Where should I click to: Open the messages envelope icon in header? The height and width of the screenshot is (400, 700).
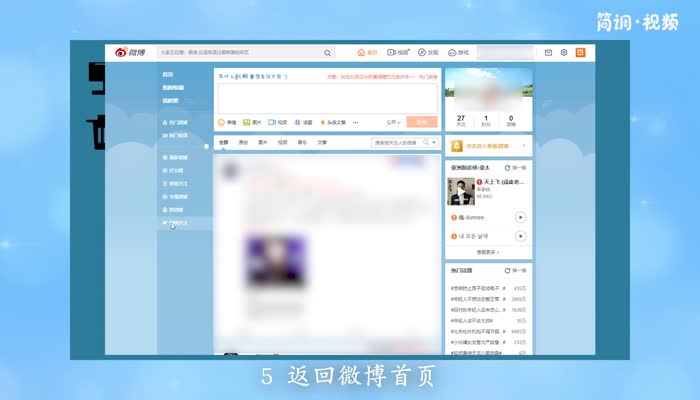548,52
